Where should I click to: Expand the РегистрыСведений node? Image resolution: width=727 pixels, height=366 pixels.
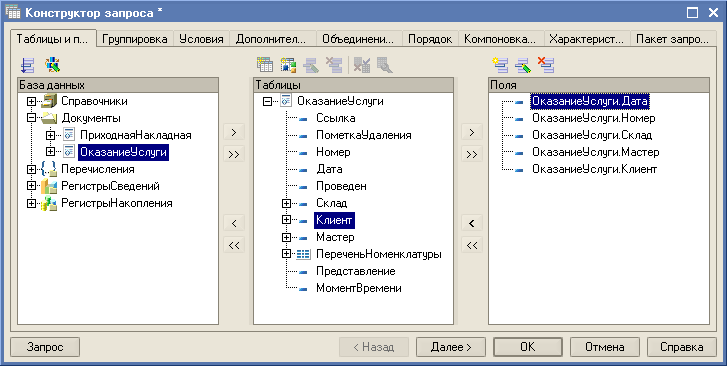click(x=32, y=186)
